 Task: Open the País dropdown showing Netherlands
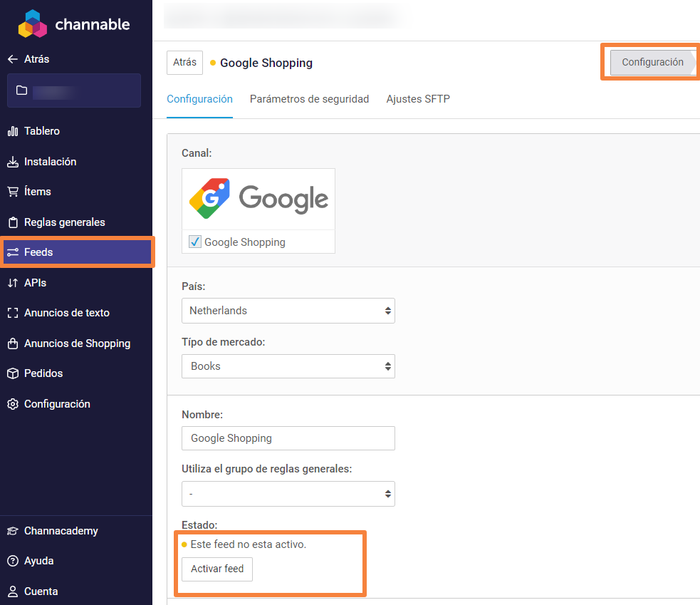[x=288, y=311]
